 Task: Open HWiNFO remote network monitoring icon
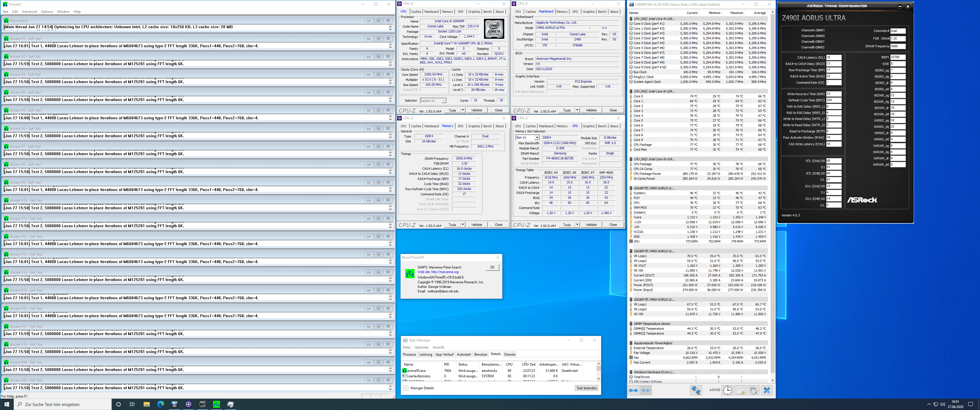696,390
